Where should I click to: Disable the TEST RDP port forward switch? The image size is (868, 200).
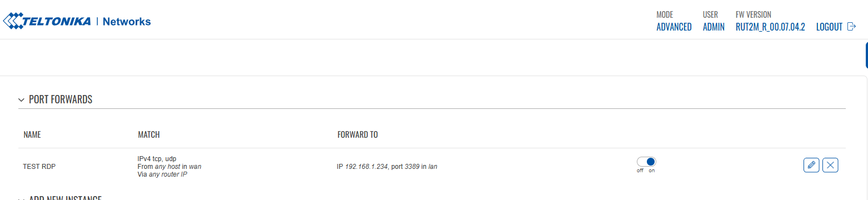[646, 162]
